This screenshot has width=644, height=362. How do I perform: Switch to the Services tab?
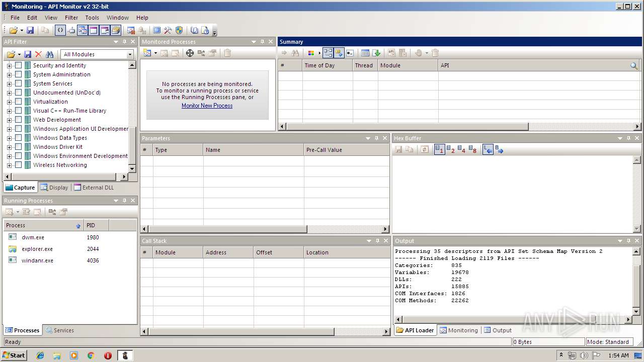[x=59, y=330]
